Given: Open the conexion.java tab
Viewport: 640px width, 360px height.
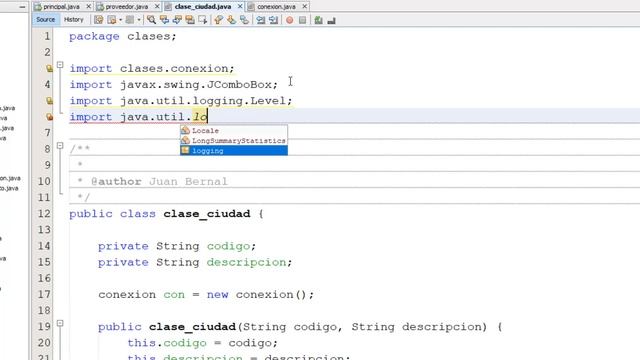Looking at the screenshot, I should (x=276, y=7).
